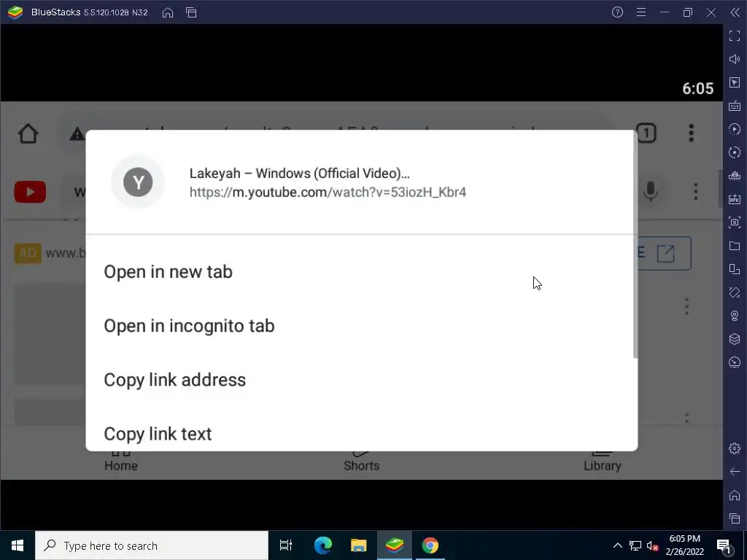
Task: Click BlueStacks sidebar back arrow
Action: (x=735, y=472)
